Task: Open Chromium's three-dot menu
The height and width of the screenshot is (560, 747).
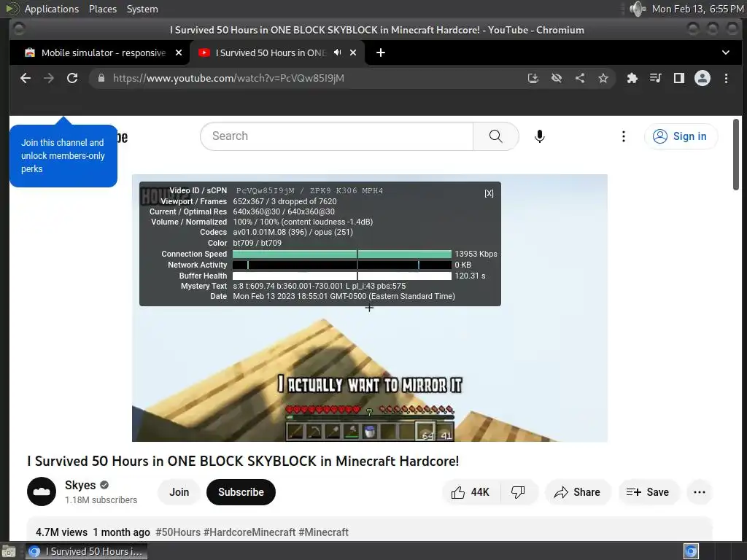Action: click(726, 78)
